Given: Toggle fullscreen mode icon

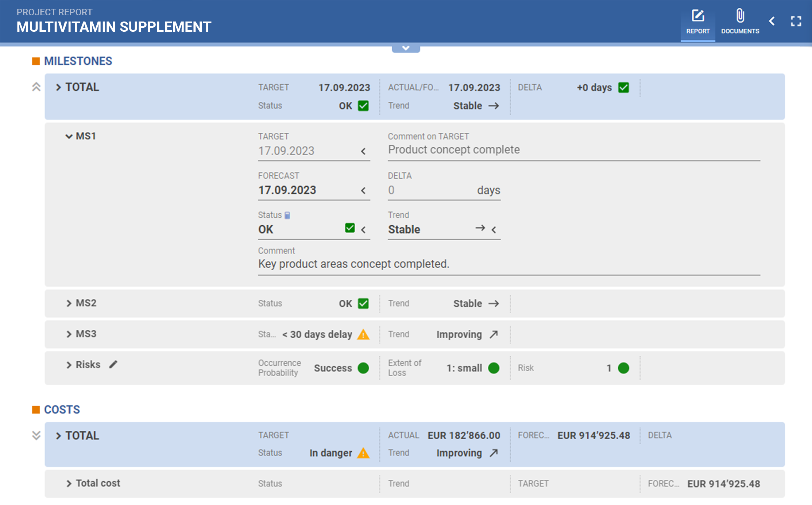Looking at the screenshot, I should pos(796,21).
